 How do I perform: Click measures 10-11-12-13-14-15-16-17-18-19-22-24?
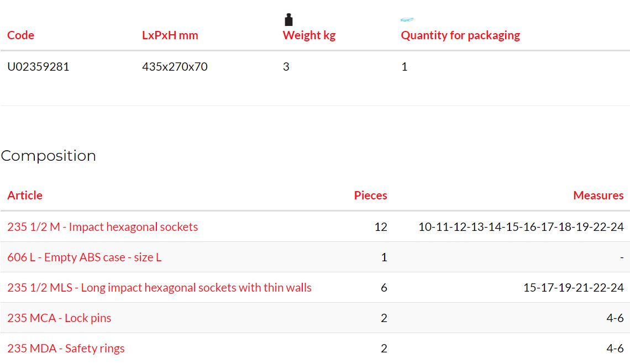[x=521, y=226]
